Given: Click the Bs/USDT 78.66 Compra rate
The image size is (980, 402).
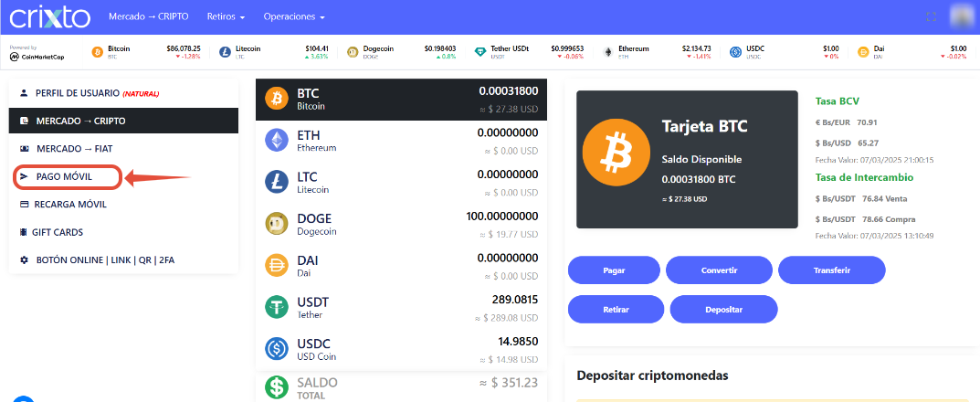Looking at the screenshot, I should coord(866,219).
